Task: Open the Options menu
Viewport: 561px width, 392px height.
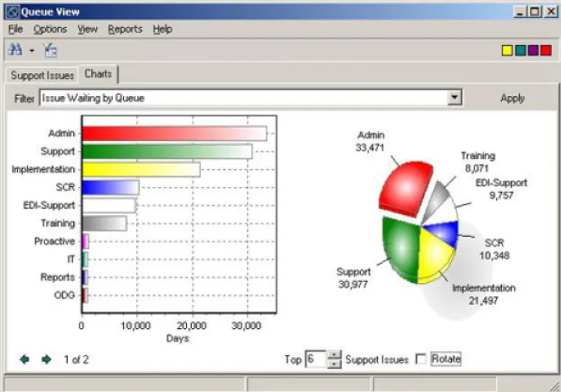Action: pyautogui.click(x=50, y=29)
